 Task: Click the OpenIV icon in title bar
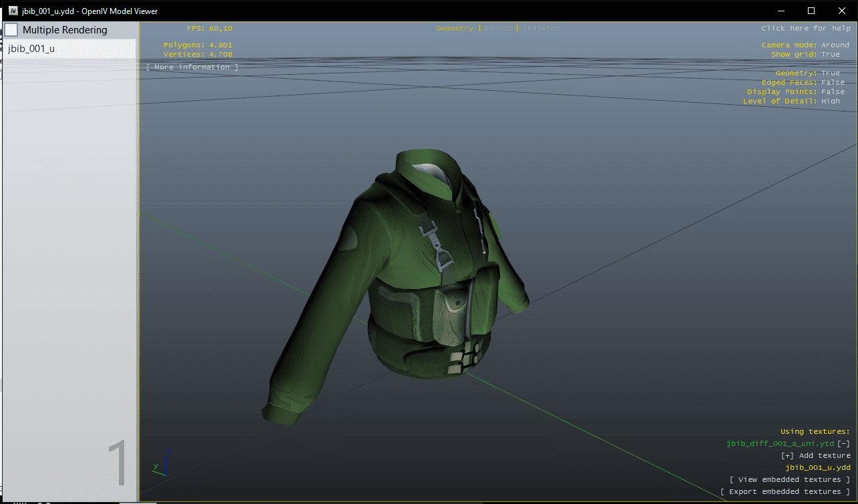[13, 11]
